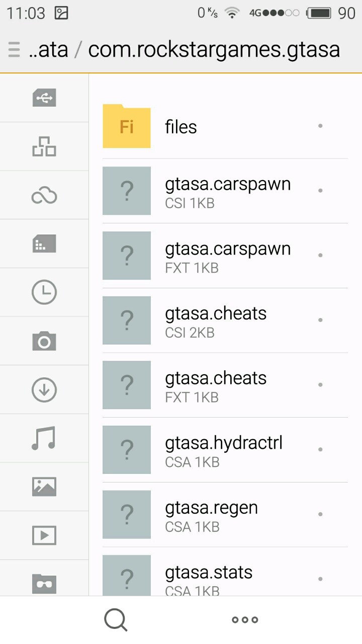Open the files folder
The height and width of the screenshot is (644, 362).
[x=181, y=127]
